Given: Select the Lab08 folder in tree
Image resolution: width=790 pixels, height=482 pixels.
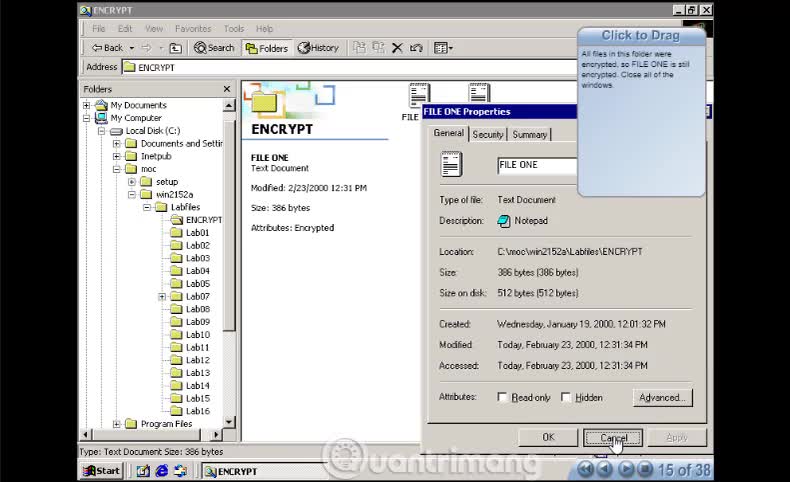Looking at the screenshot, I should point(198,309).
